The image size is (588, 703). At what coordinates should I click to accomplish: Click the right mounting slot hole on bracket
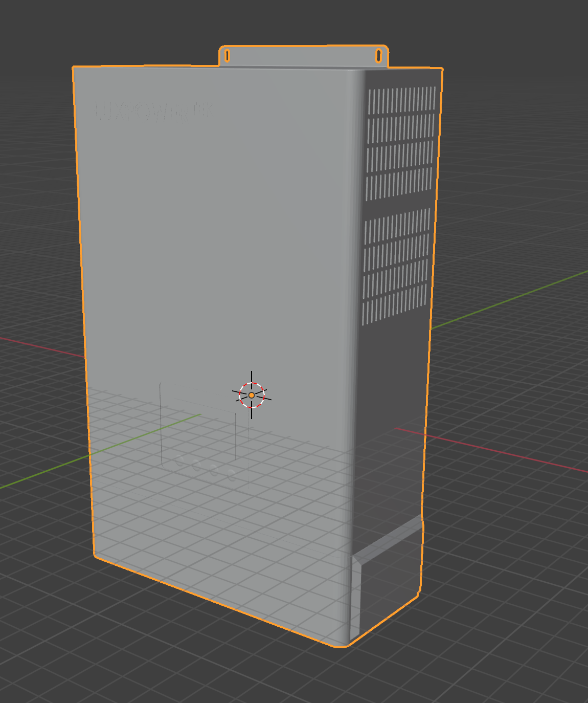[x=378, y=55]
